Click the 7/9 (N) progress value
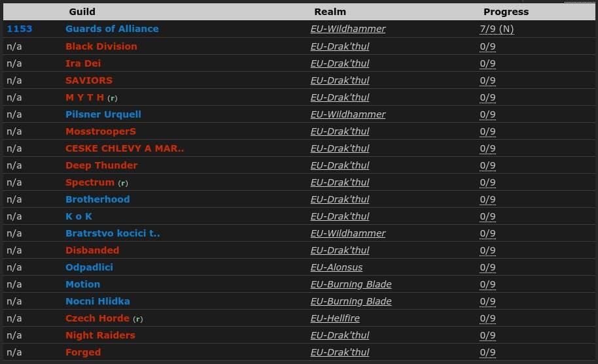 click(497, 29)
